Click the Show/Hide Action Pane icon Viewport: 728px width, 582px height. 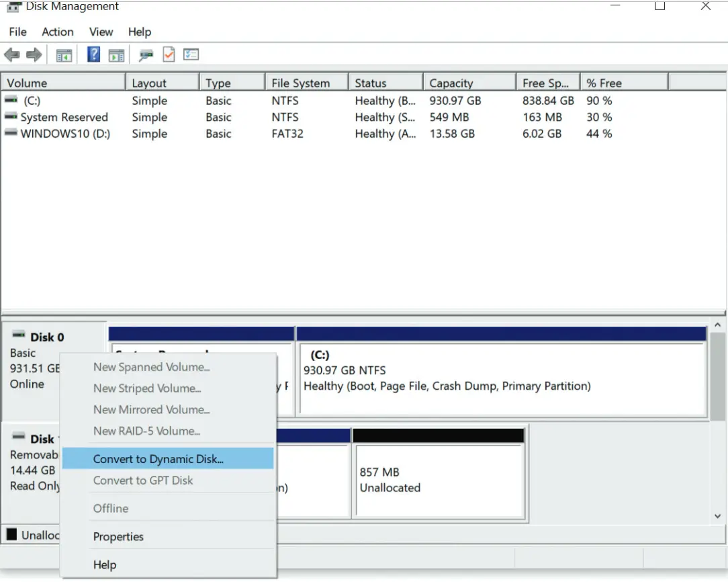tap(116, 55)
